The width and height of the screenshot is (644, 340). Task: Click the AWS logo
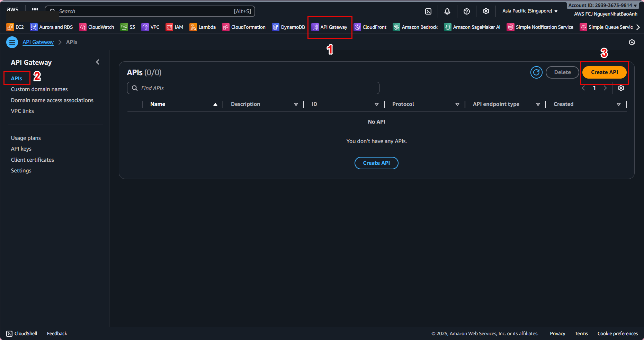(13, 10)
